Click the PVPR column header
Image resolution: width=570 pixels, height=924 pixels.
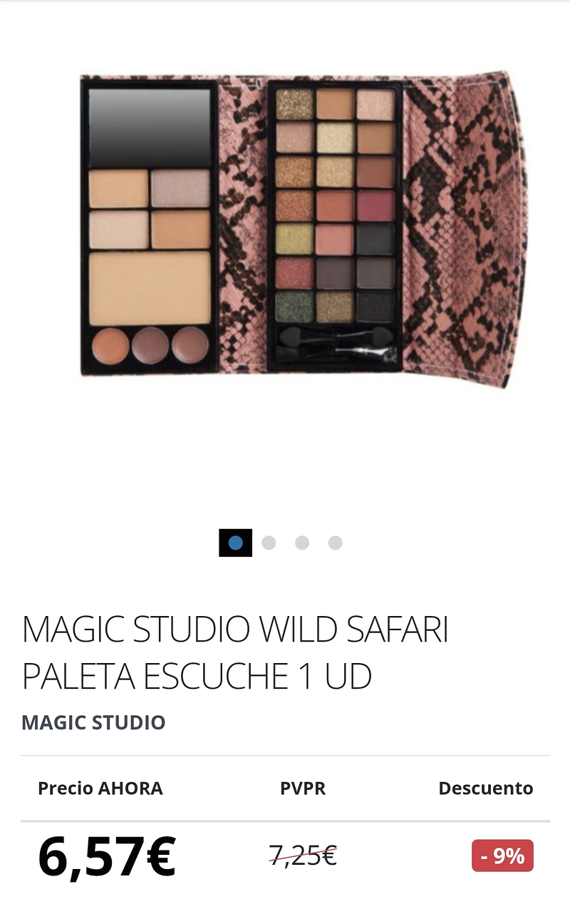pos(303,788)
